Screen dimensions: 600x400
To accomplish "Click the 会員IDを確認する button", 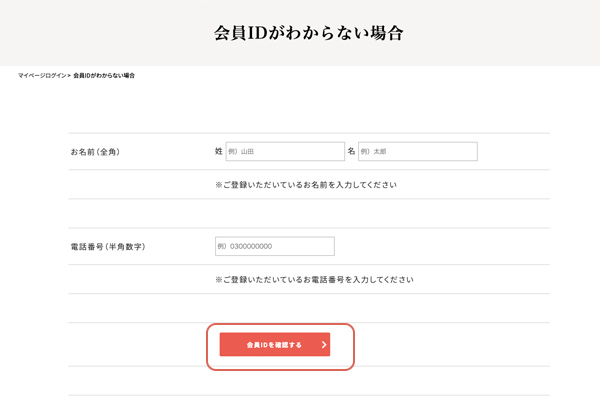I will tap(274, 345).
